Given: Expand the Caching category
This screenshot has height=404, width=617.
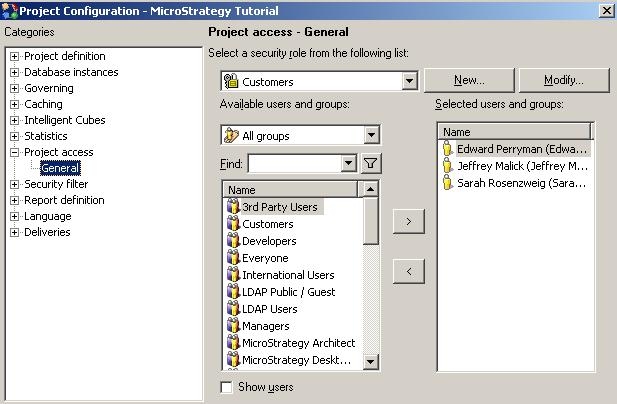Looking at the screenshot, I should point(14,104).
